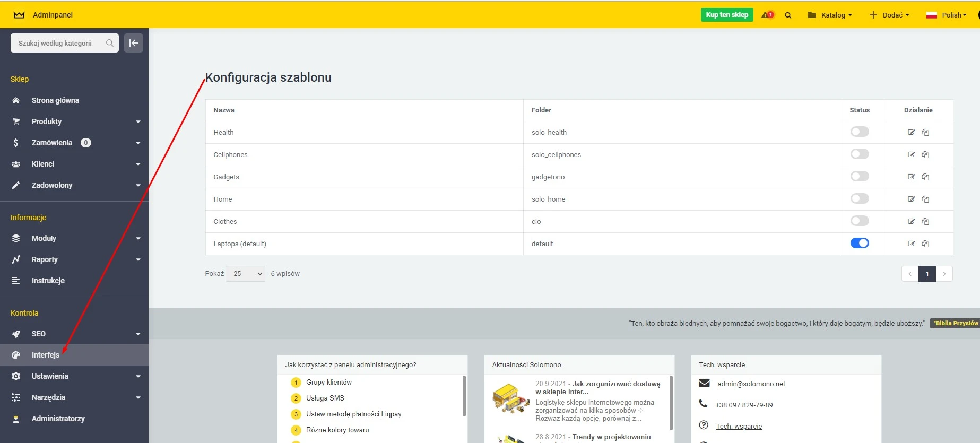
Task: Open the rows-per-page dropdown showing 25
Action: (245, 274)
